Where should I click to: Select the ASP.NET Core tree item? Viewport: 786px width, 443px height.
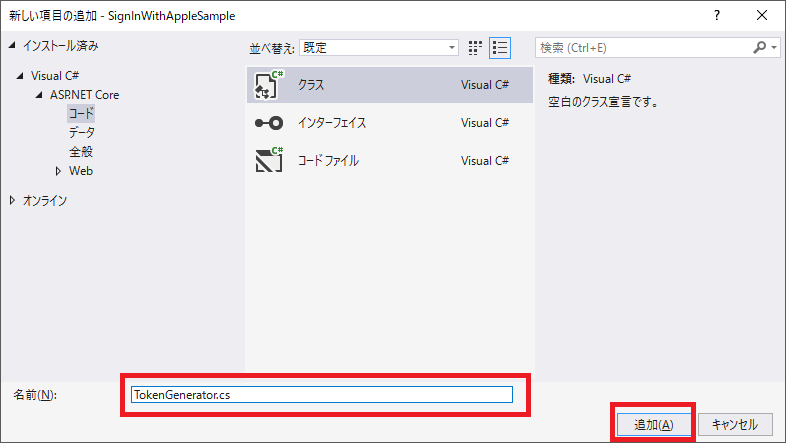pos(85,95)
